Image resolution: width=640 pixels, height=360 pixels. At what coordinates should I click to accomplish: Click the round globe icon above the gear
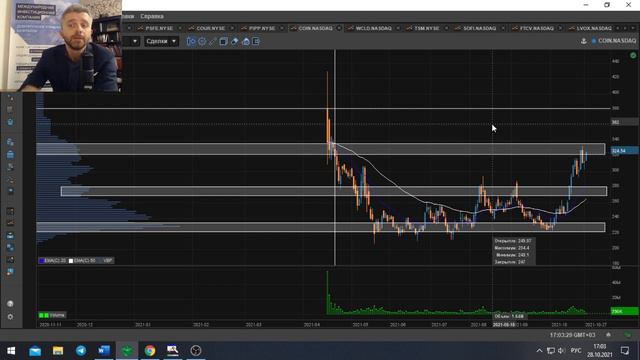pos(10,304)
